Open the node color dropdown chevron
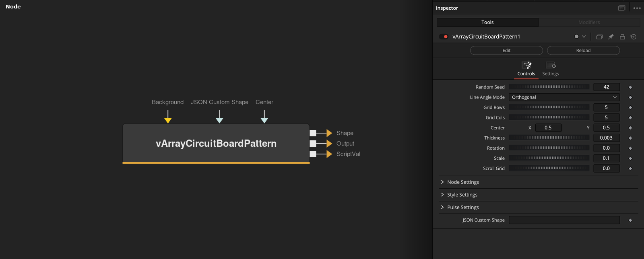Screen dimensions: 644x259 pos(584,37)
